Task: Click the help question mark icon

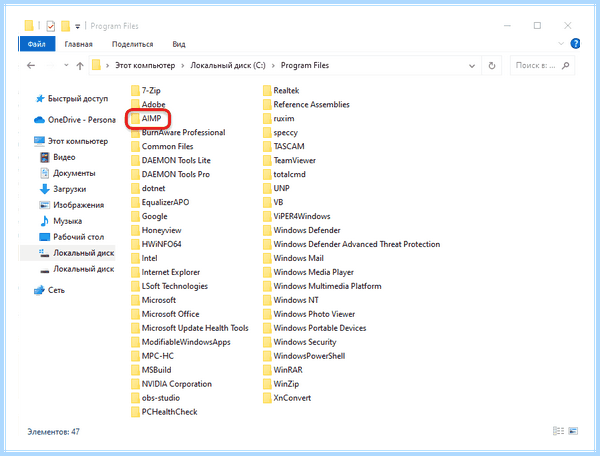Action: [575, 44]
